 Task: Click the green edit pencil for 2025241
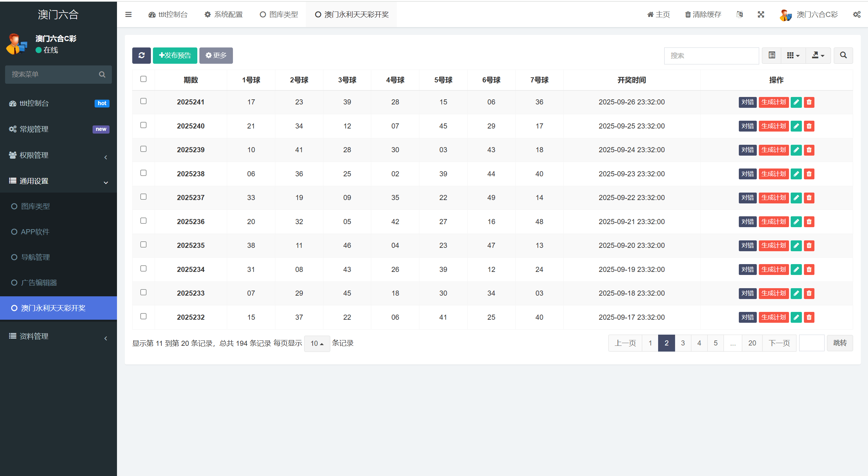796,102
